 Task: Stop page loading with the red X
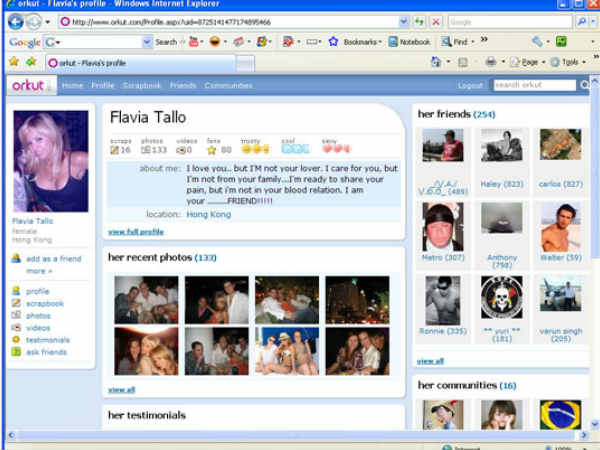point(435,21)
